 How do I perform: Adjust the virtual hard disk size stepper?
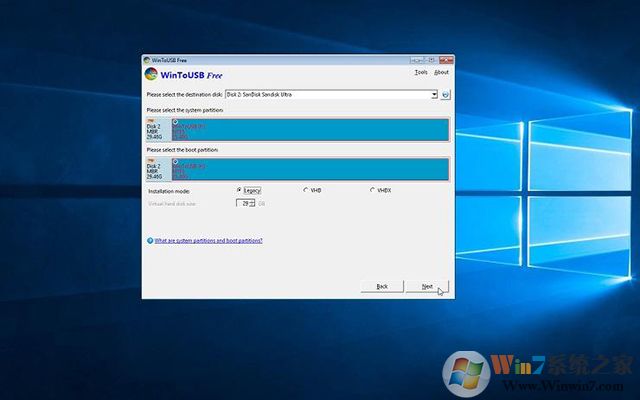tap(252, 202)
